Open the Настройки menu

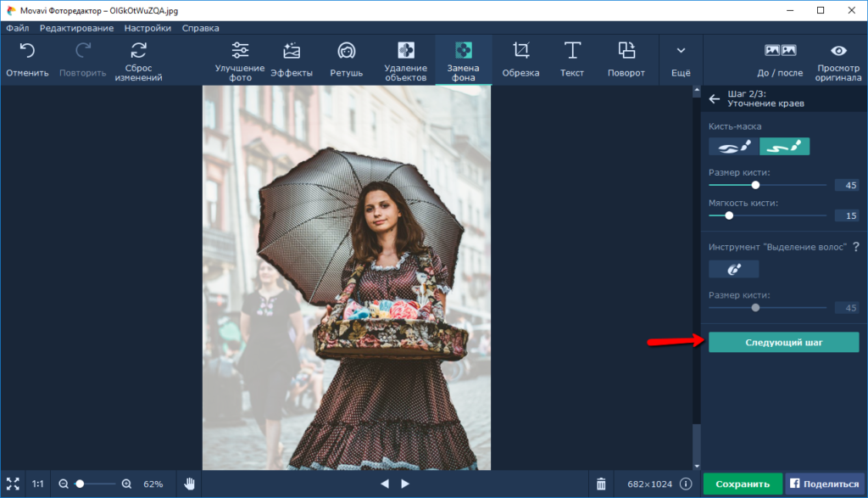click(147, 28)
